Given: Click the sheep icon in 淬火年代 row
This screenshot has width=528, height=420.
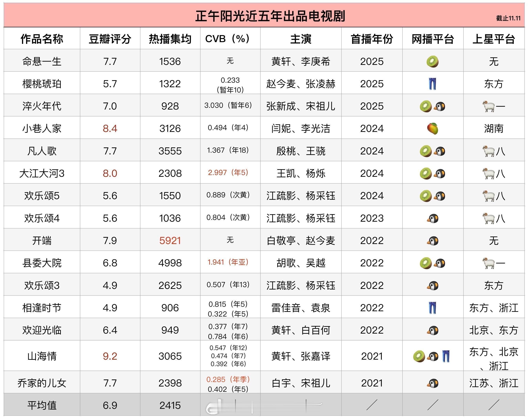Looking at the screenshot, I should click(488, 106).
